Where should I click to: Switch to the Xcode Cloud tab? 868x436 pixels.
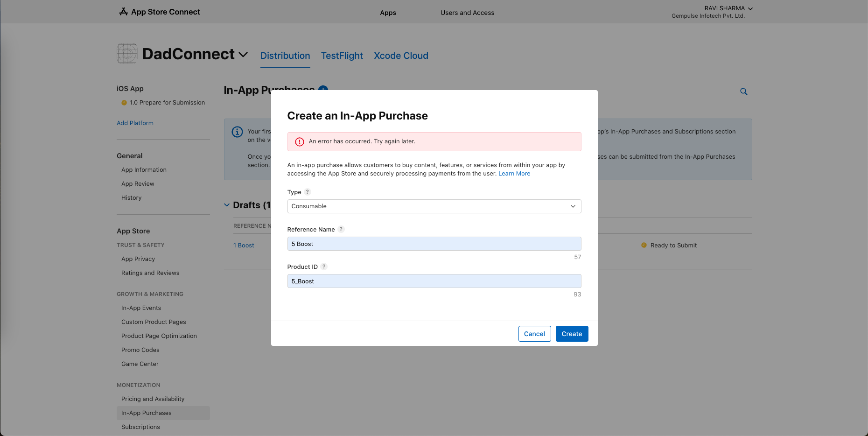click(401, 56)
